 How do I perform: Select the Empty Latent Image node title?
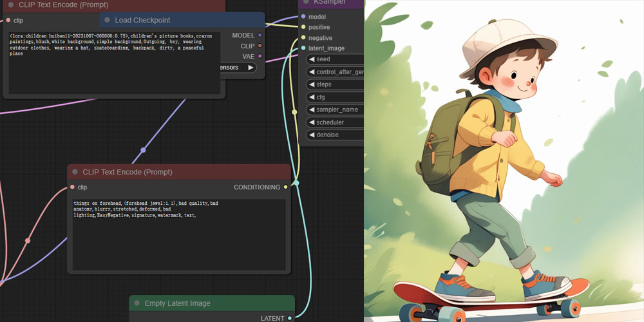tap(178, 303)
